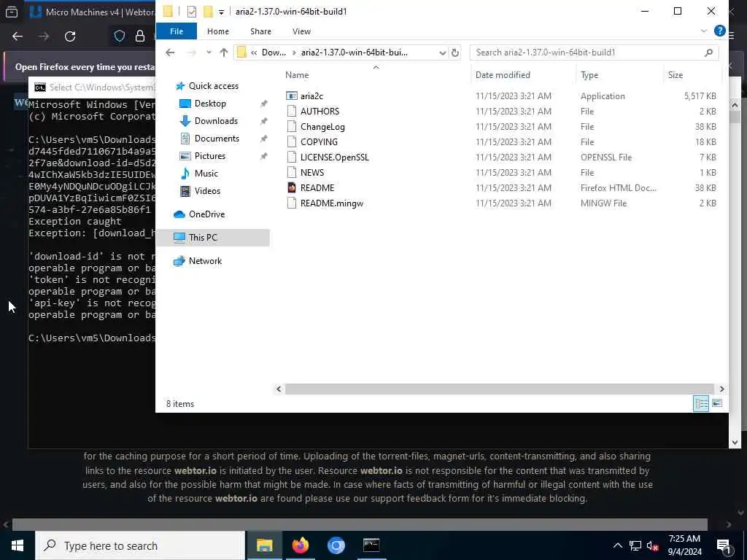Screen dimensions: 747x560
Task: Click the New folder quick access icon
Action: coord(208,12)
